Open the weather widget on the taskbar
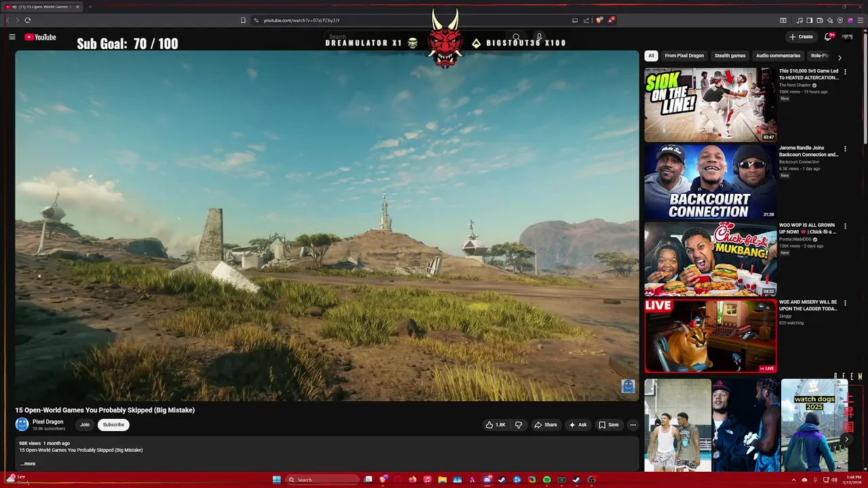Image resolution: width=868 pixels, height=488 pixels. 18,479
